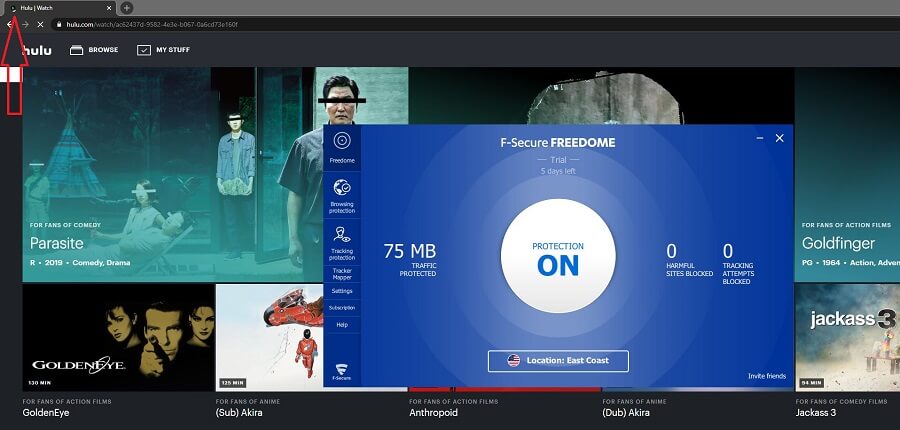Open Settings in F-Secure sidebar
This screenshot has height=430, width=900.
tap(342, 291)
